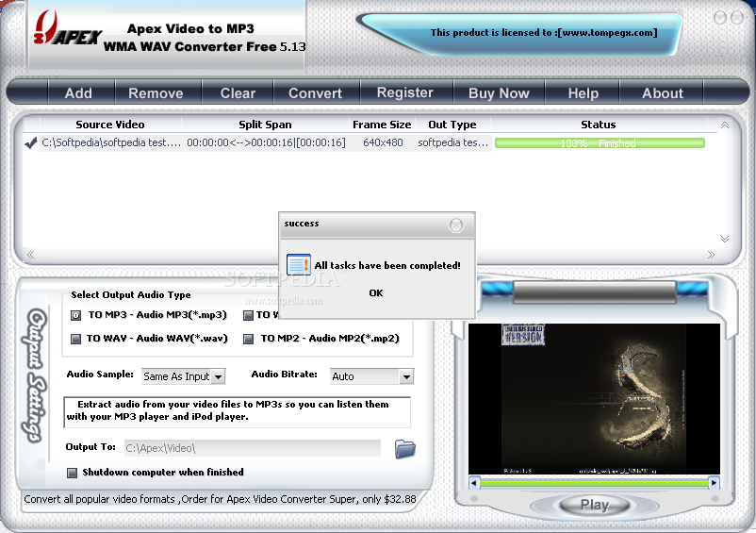Screen dimensions: 756x533
Task: Step preview slider back with left arrow
Action: point(474,482)
